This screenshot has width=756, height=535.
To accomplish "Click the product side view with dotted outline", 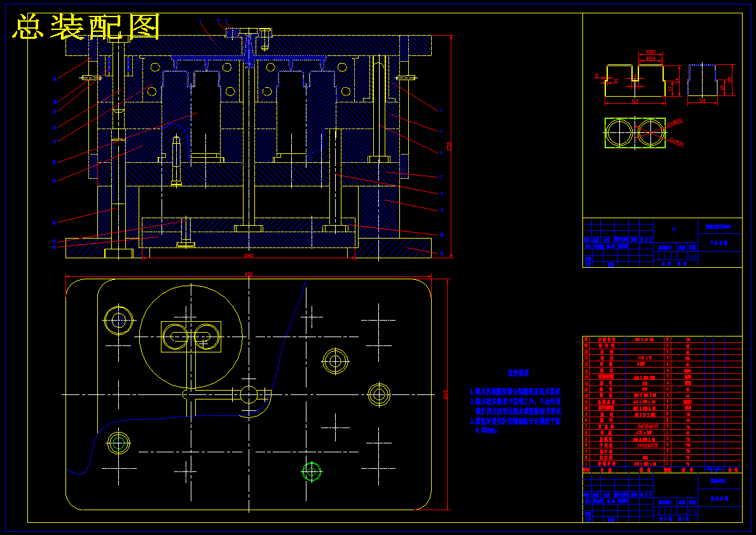I will pos(703,80).
